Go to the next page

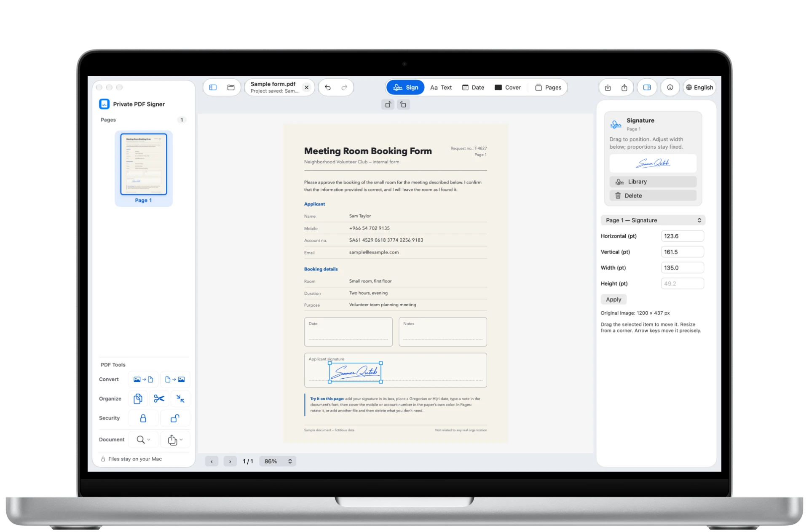point(230,462)
